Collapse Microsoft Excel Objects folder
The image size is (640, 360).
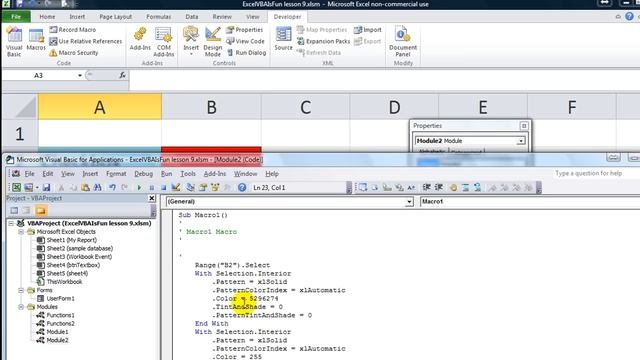tap(21, 232)
